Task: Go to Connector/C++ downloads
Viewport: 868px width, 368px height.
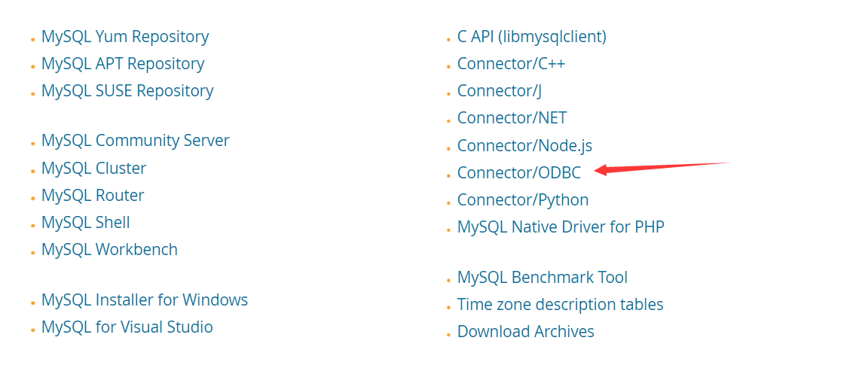Action: [x=512, y=64]
